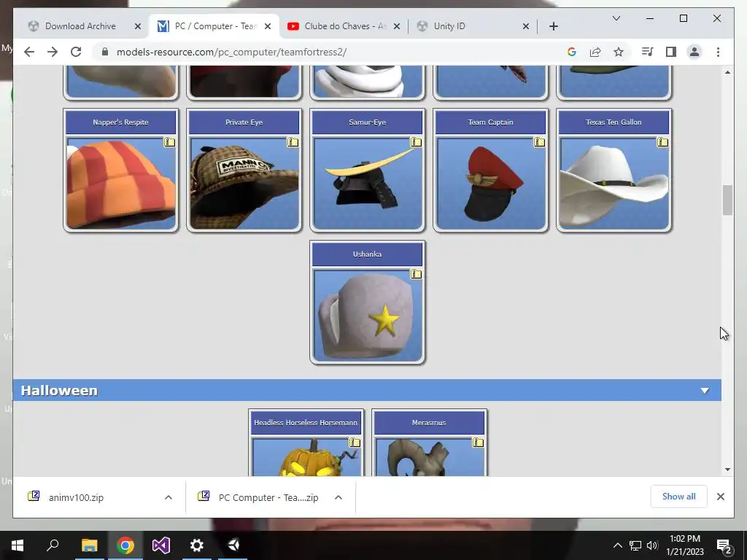Open Windows Settings from taskbar
Viewport: 747px width, 560px height.
click(x=197, y=545)
